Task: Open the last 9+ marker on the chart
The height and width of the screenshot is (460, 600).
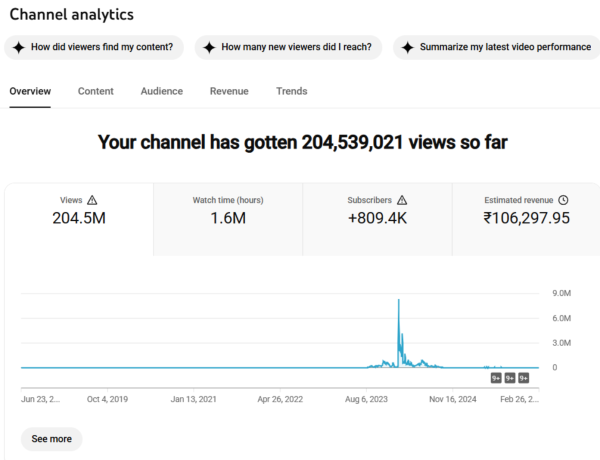Action: [x=523, y=378]
